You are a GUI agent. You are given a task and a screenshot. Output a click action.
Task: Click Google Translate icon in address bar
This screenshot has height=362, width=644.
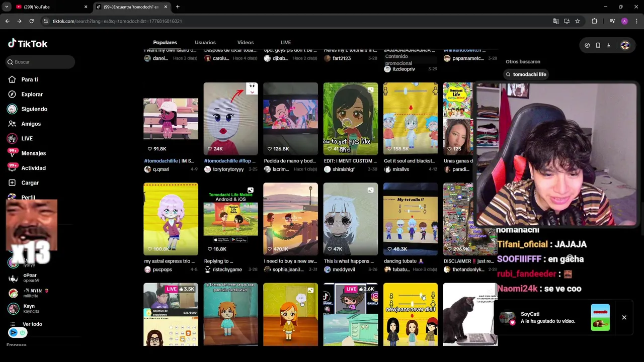tap(555, 21)
